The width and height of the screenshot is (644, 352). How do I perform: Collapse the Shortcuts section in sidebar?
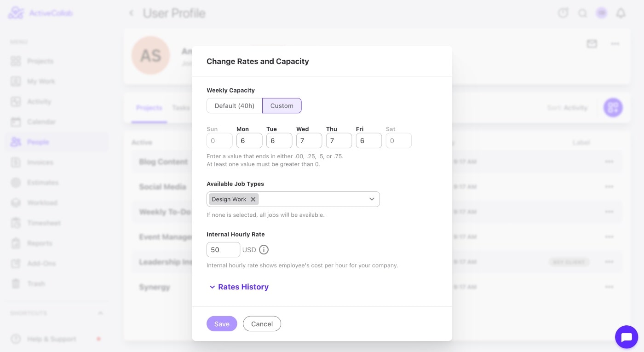(100, 313)
